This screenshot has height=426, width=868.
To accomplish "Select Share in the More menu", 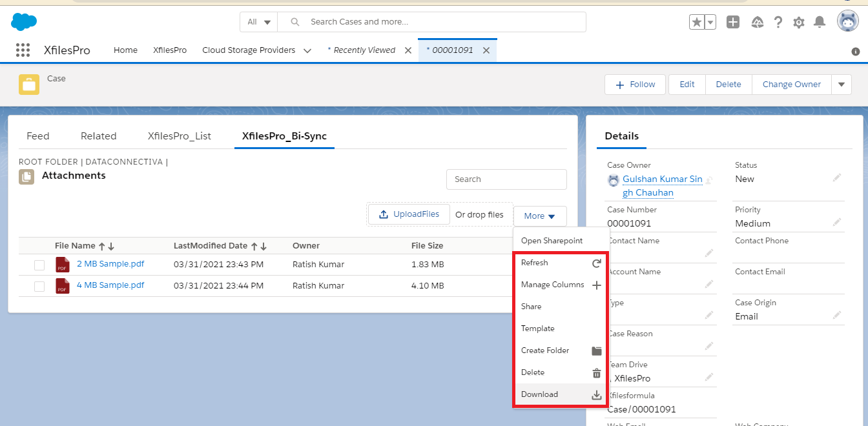I will coord(561,307).
